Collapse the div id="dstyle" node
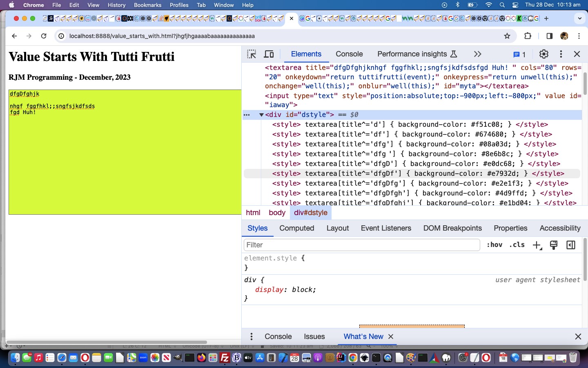Screen dimensions: 588x368 point(261,115)
